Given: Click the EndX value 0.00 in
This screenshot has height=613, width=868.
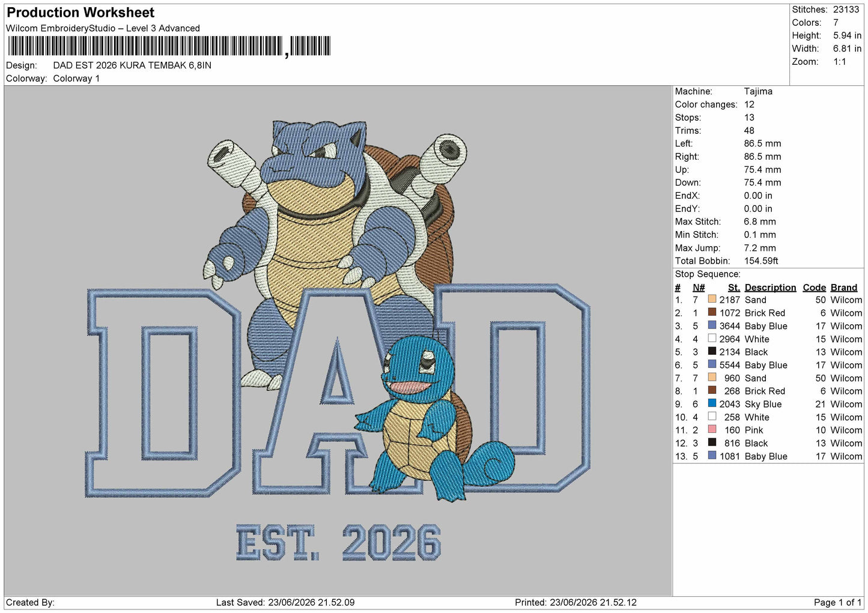Looking at the screenshot, I should pyautogui.click(x=758, y=196).
